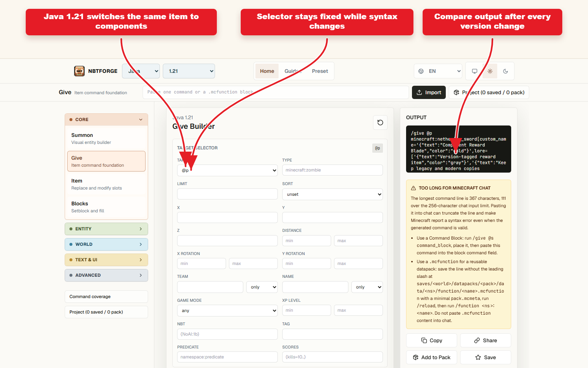
Task: Click the generated /give command output
Action: point(459,149)
